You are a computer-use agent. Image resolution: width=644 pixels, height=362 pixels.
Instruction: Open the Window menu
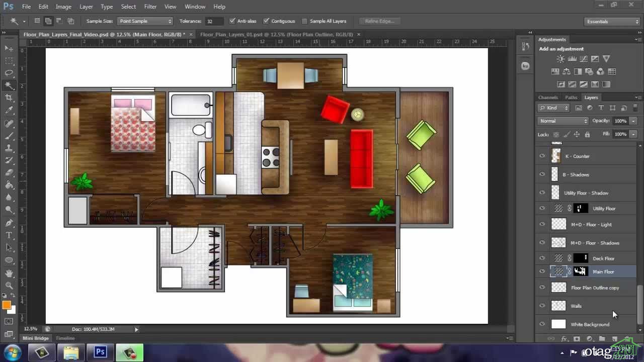pos(195,7)
